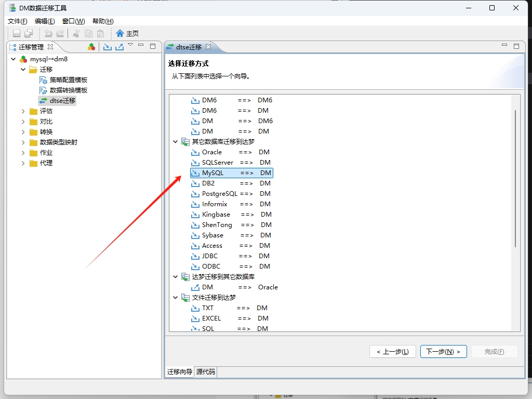Viewport: 532px width, 399px height.
Task: Expand the 代理 folder
Action: (23, 163)
